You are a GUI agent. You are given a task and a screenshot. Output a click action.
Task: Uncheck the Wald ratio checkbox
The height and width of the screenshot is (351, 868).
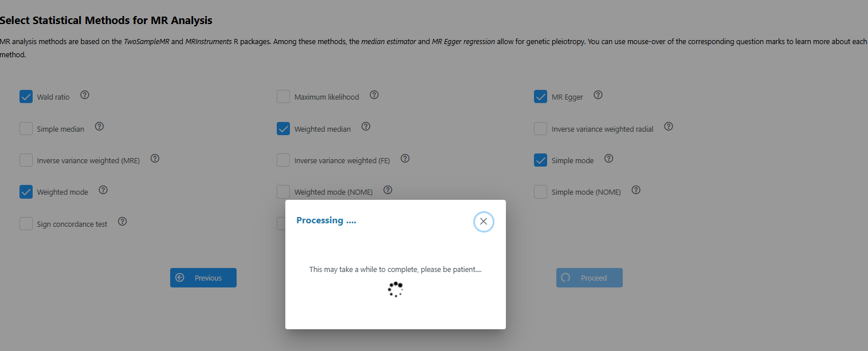[26, 97]
